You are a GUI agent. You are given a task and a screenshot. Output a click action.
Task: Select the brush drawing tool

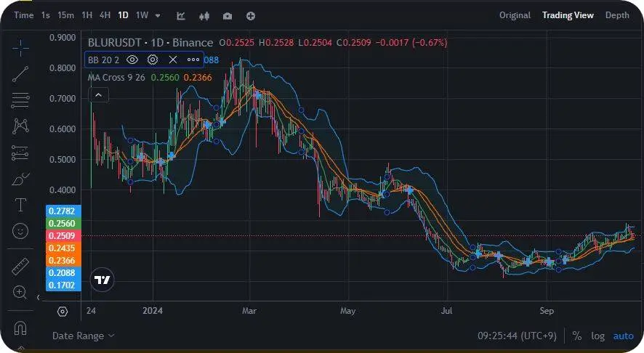coord(20,179)
